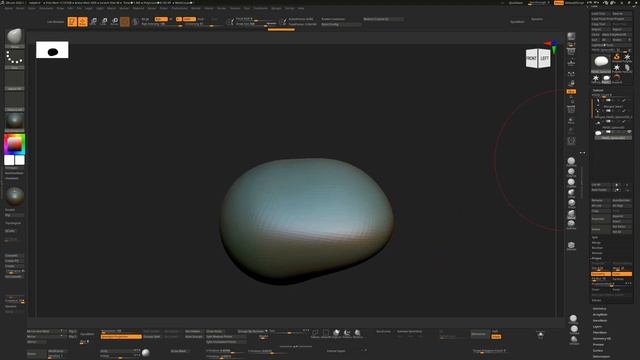Click the Export button in Tool panel

click(622, 29)
